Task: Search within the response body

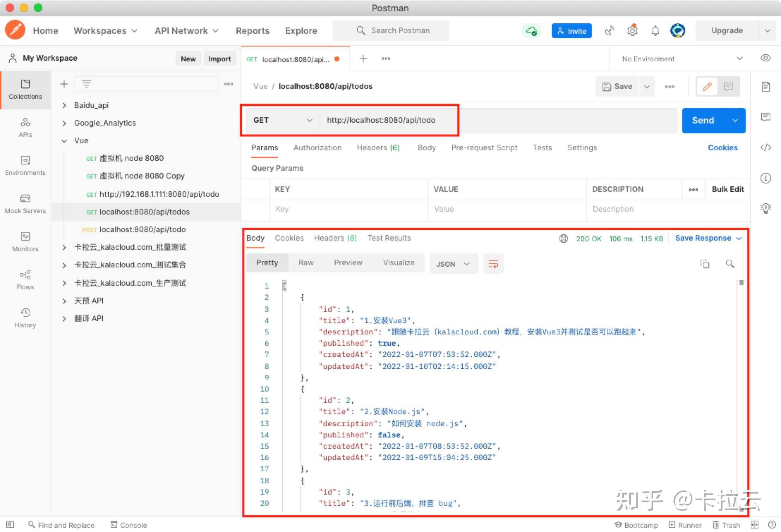Action: (x=730, y=264)
